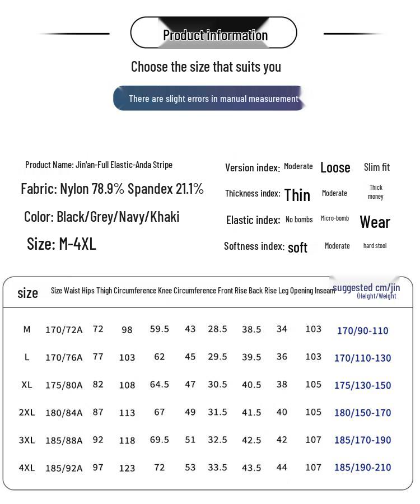Click the Product Name line

(99, 165)
